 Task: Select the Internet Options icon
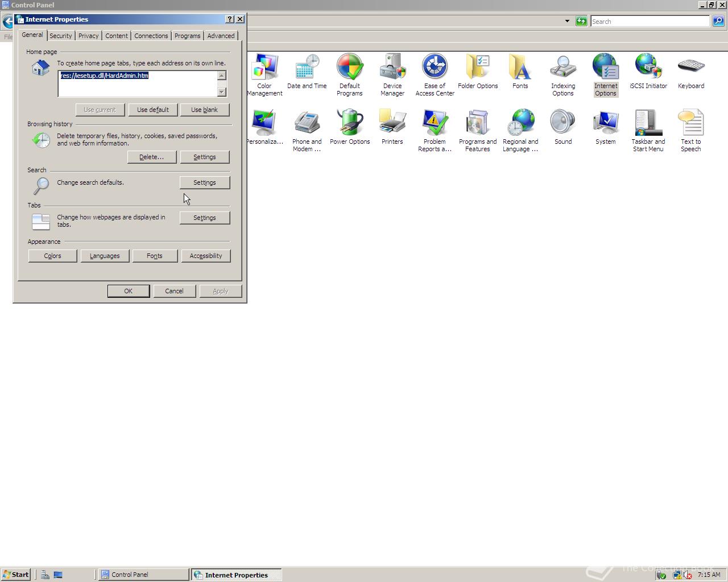606,74
